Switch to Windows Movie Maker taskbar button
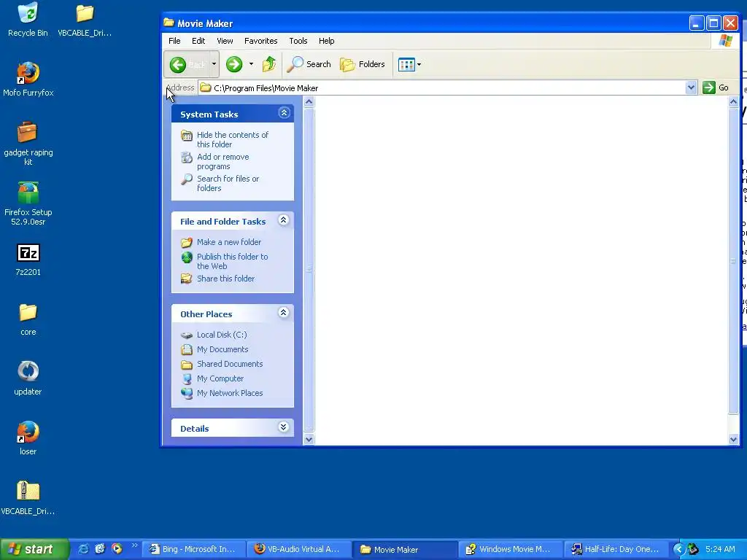Viewport: 747px width, 560px height. (510, 550)
